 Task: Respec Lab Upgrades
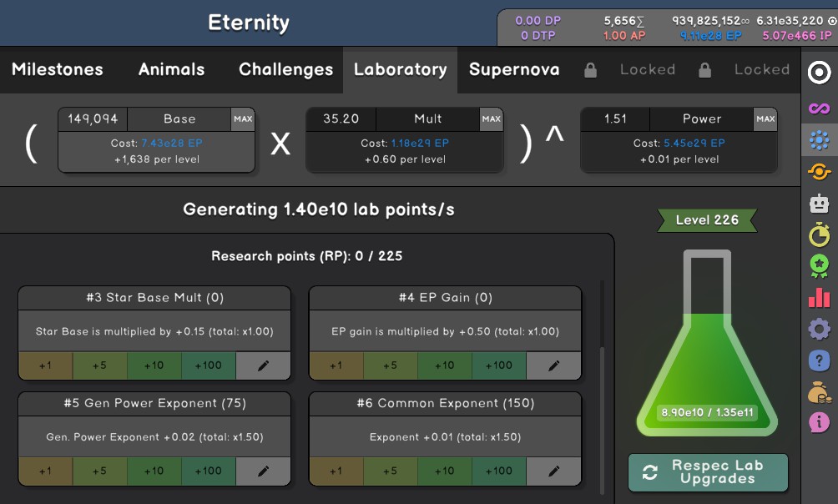coord(708,472)
